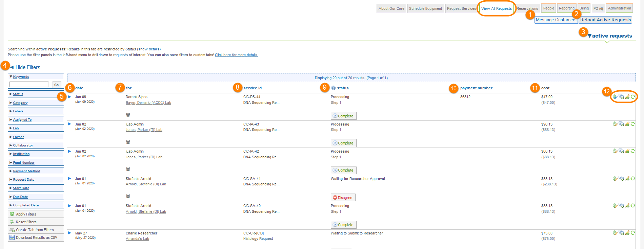Image resolution: width=644 pixels, height=249 pixels.
Task: Switch to the Billing tab
Action: click(584, 8)
